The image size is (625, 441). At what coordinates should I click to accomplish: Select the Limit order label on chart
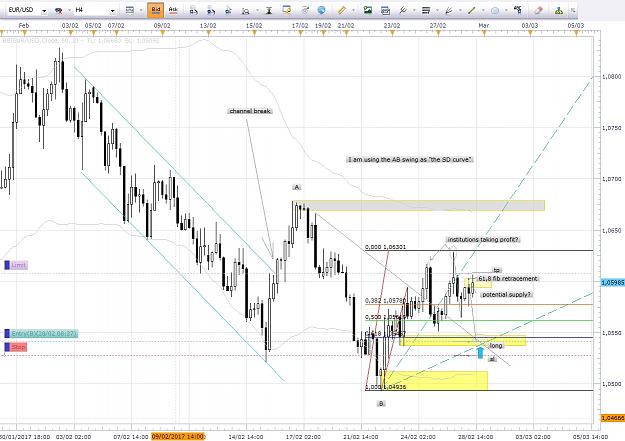click(x=16, y=265)
